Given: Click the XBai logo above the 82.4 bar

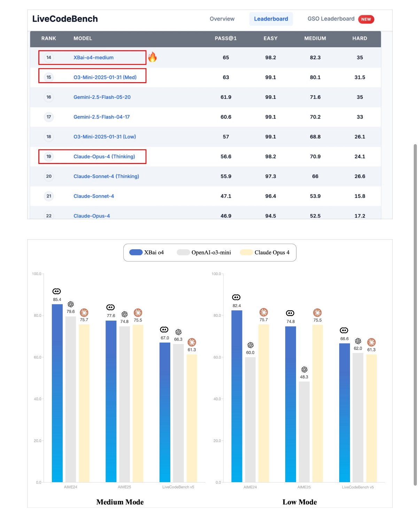Looking at the screenshot, I should 236,297.
